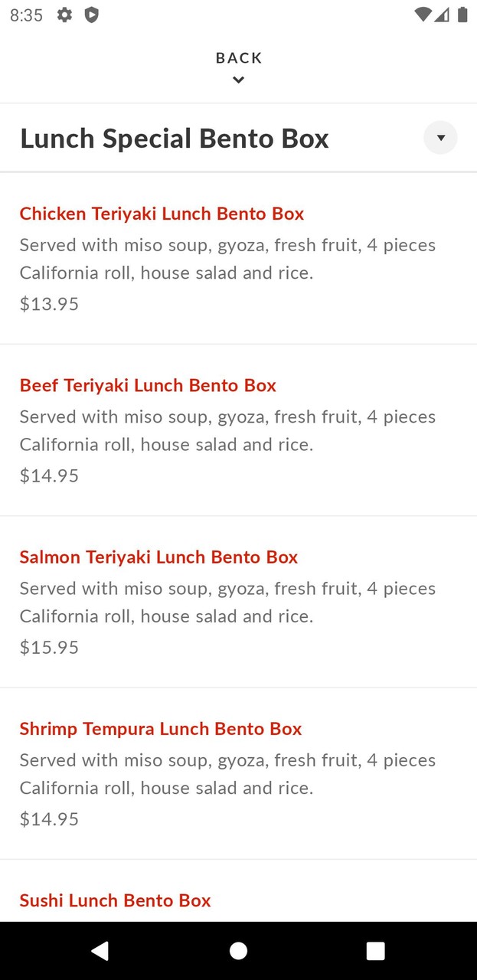
Task: Select Beef Teriyaki Lunch Bento Box
Action: (148, 385)
